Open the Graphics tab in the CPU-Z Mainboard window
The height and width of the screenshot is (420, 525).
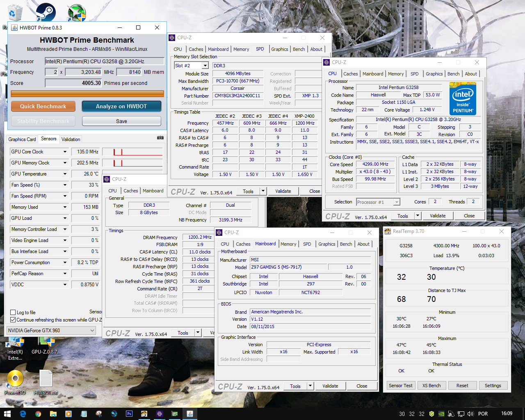(326, 244)
